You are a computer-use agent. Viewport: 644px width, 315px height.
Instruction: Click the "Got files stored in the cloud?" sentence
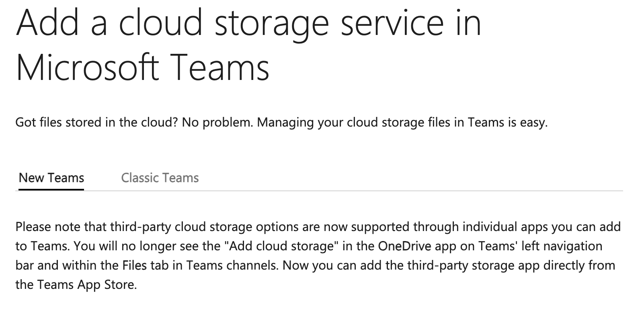click(x=96, y=122)
